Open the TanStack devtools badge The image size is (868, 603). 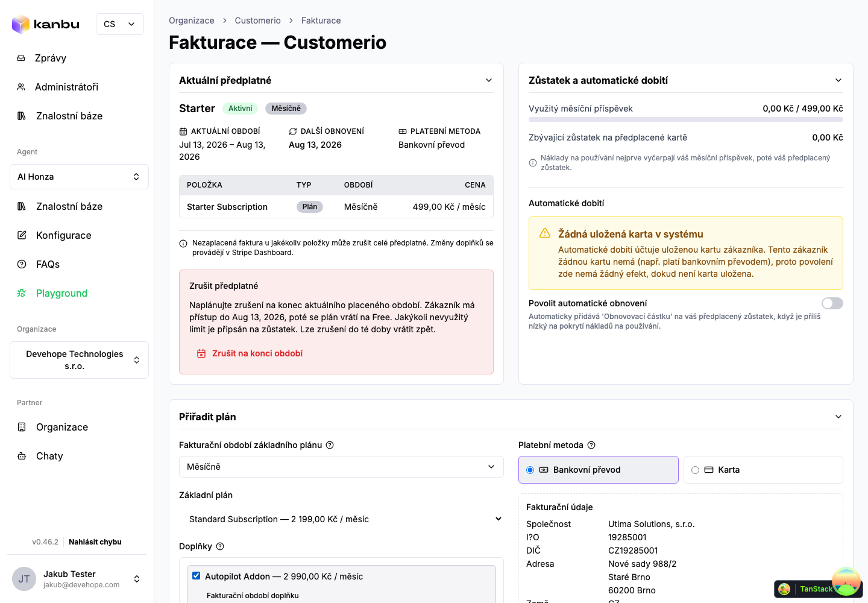tap(819, 589)
